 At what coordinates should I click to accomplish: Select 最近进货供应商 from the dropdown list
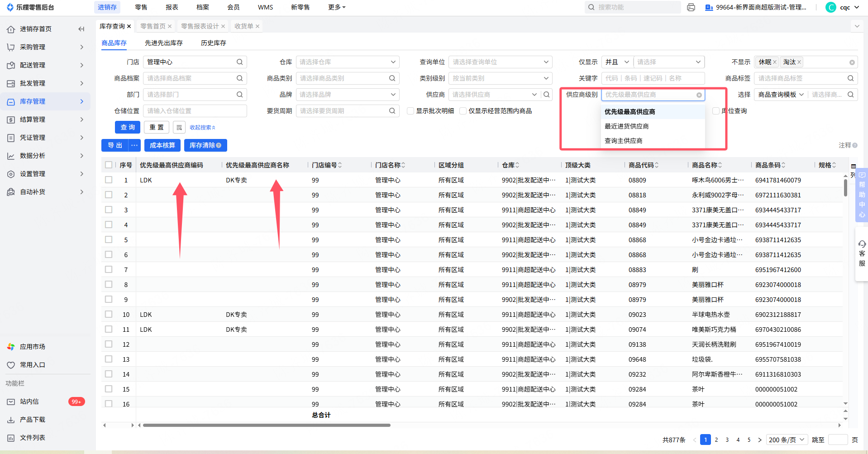[x=653, y=126]
